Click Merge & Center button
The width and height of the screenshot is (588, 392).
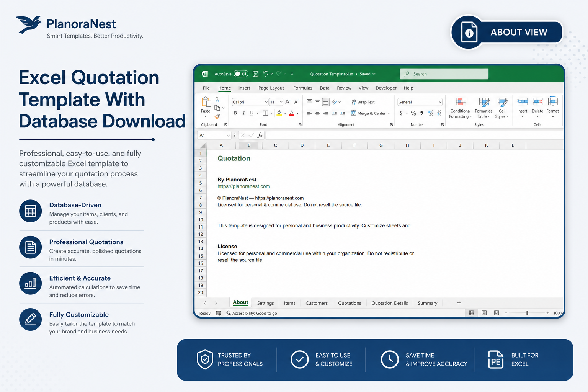368,113
